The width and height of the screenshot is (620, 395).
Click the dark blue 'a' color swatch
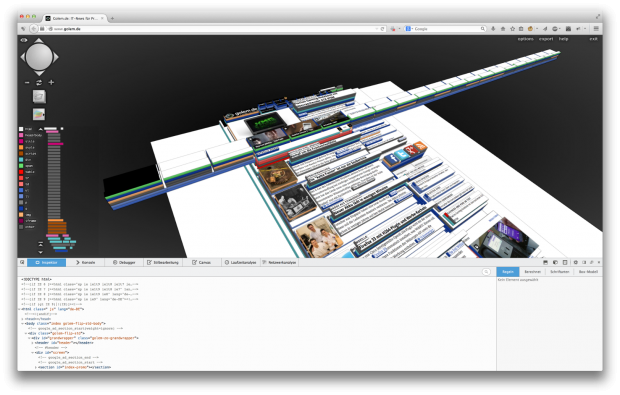(21, 209)
